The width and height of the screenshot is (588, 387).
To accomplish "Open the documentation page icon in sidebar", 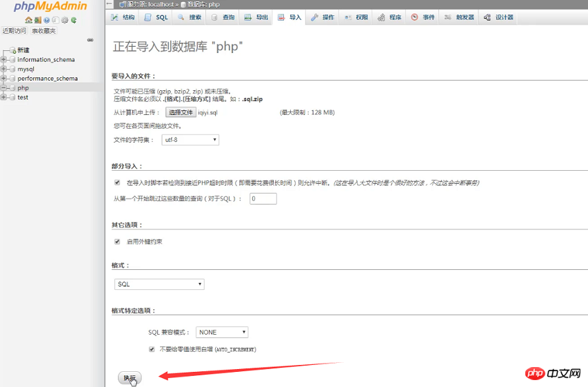I will [56, 20].
